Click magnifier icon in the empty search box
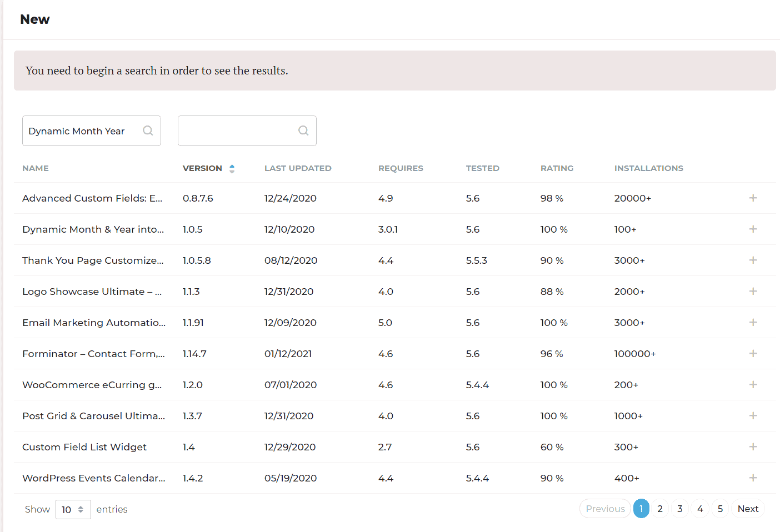 (x=303, y=131)
